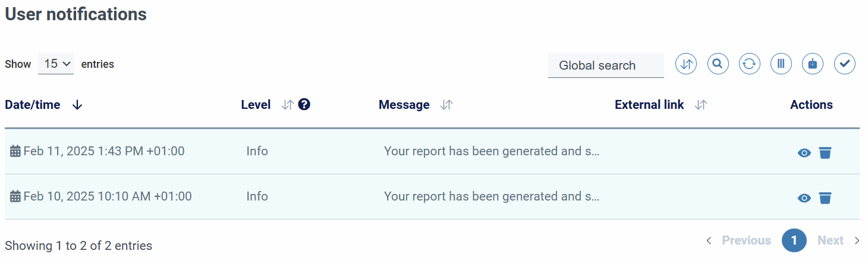Sort by Date/time column arrow
The height and width of the screenshot is (260, 868).
pos(77,105)
